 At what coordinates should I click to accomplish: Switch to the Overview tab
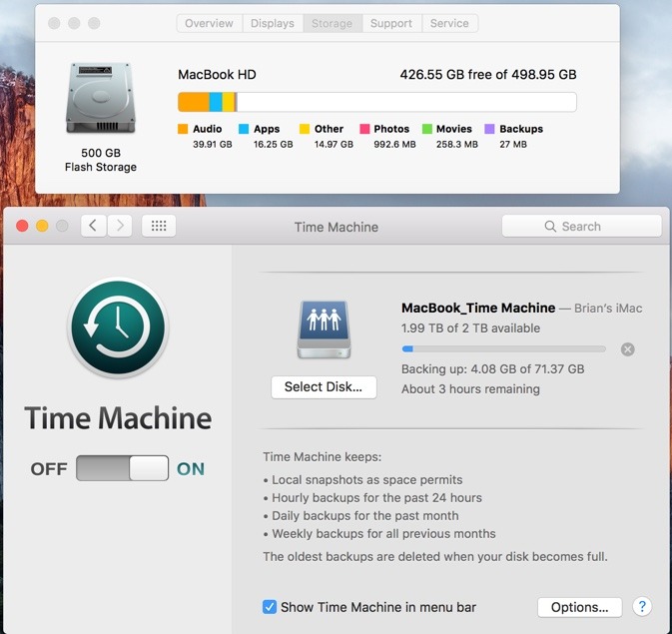209,23
